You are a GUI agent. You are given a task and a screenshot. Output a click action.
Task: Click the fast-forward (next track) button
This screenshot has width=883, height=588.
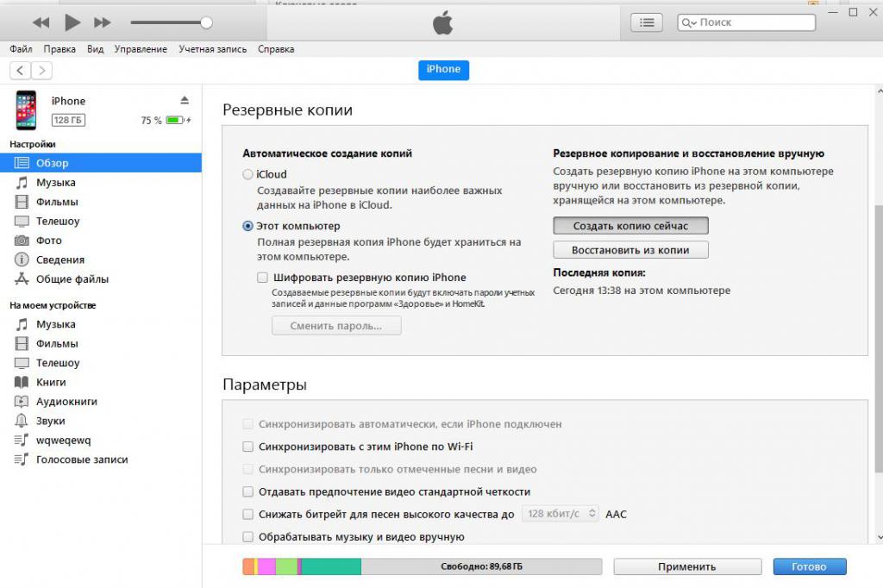pyautogui.click(x=103, y=22)
